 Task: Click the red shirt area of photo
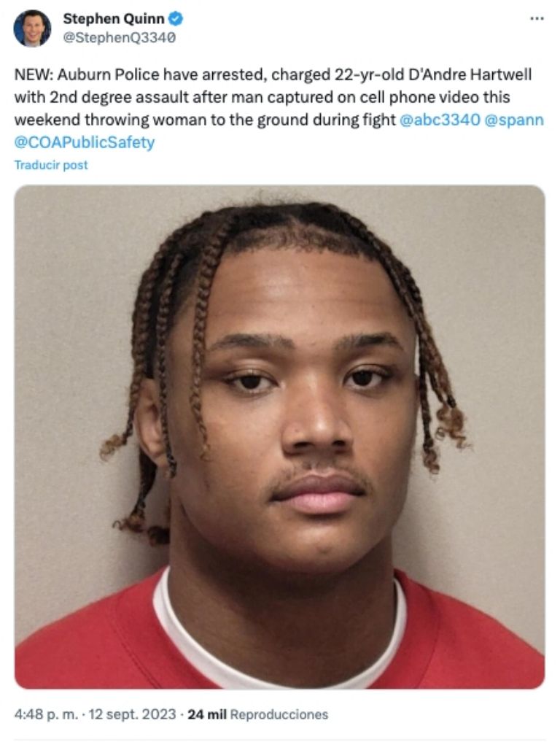(x=85, y=639)
